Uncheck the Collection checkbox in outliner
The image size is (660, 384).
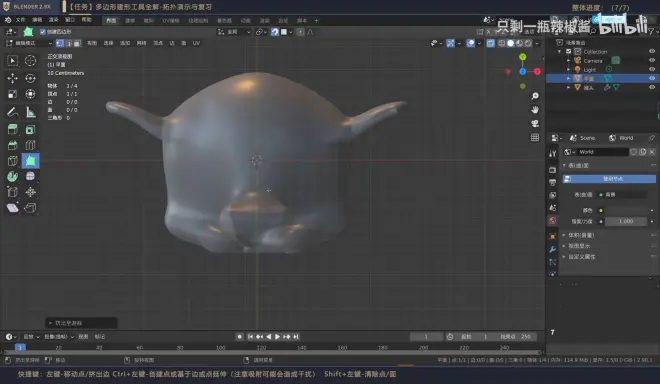568,52
